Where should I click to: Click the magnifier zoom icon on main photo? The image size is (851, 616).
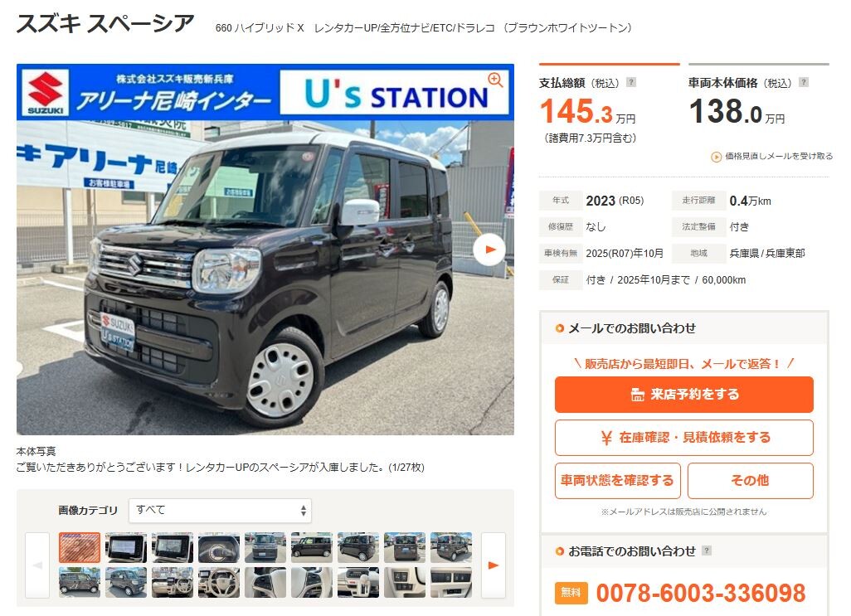point(495,80)
